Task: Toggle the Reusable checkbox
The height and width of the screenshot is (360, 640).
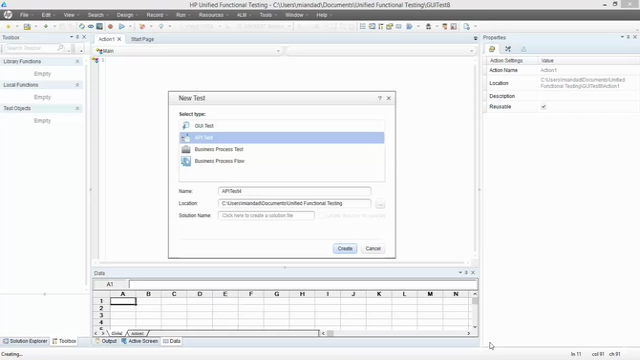Action: tap(543, 107)
